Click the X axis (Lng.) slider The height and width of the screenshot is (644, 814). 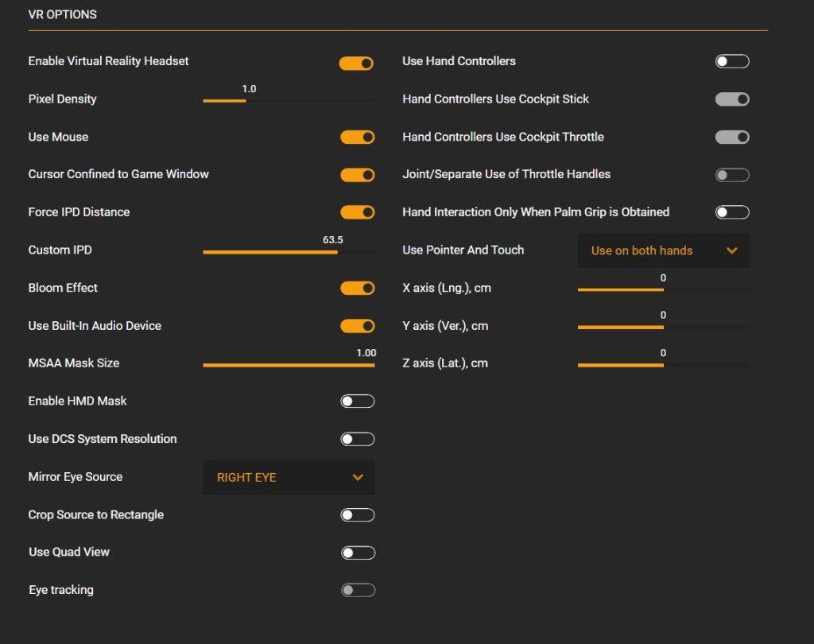coord(663,289)
